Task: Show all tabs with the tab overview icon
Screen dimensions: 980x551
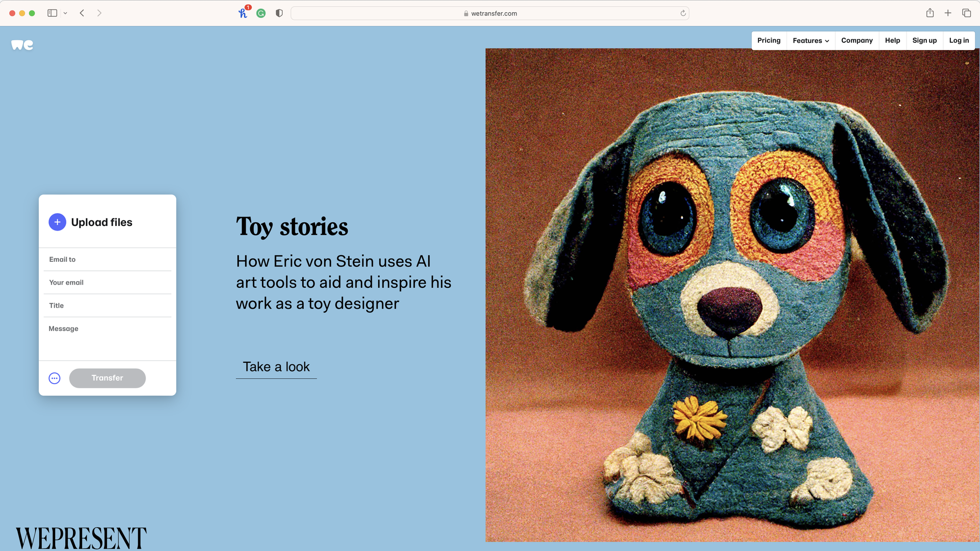Action: tap(966, 13)
